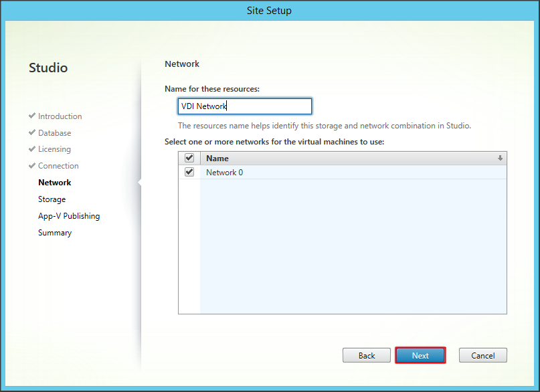Focus the resources name text field
The width and height of the screenshot is (540, 392).
click(x=245, y=106)
